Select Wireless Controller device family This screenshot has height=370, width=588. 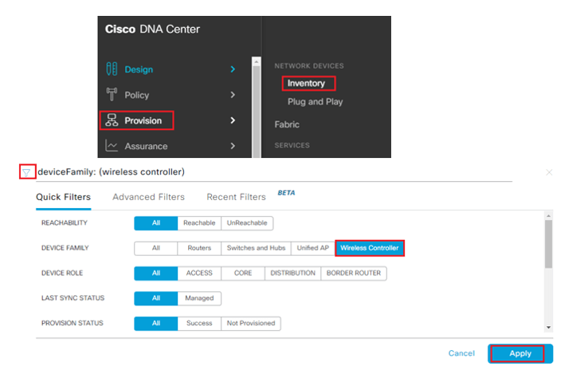coord(370,248)
